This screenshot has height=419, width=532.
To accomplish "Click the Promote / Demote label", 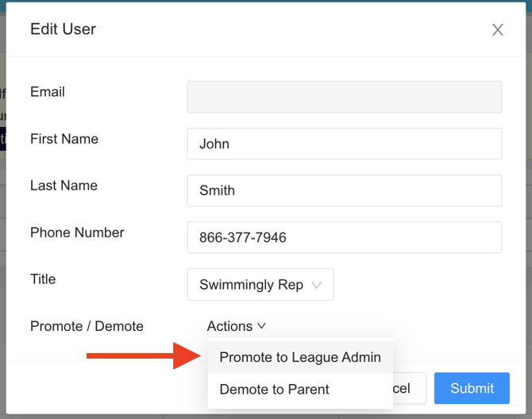I will pyautogui.click(x=87, y=326).
